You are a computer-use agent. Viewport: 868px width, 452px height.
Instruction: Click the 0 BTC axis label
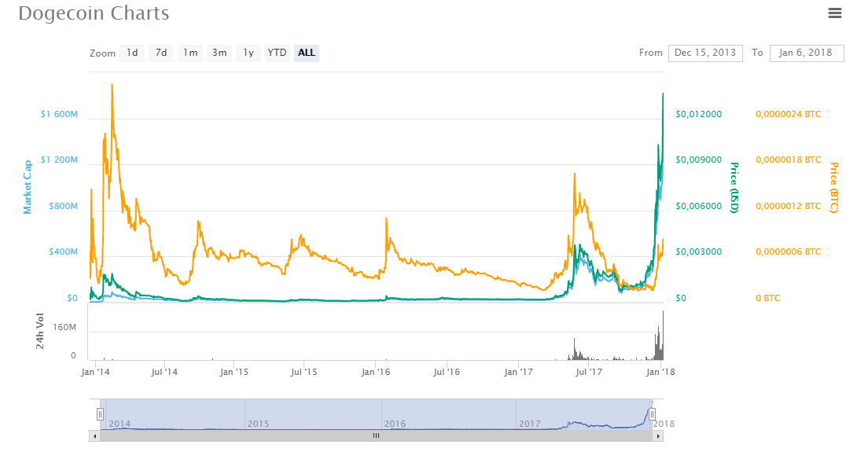[768, 298]
